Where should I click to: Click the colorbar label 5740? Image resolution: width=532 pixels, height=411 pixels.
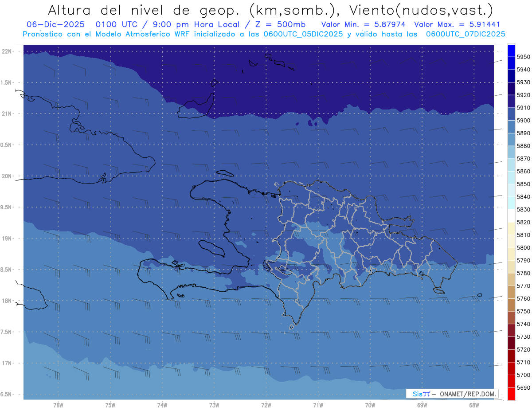(524, 324)
